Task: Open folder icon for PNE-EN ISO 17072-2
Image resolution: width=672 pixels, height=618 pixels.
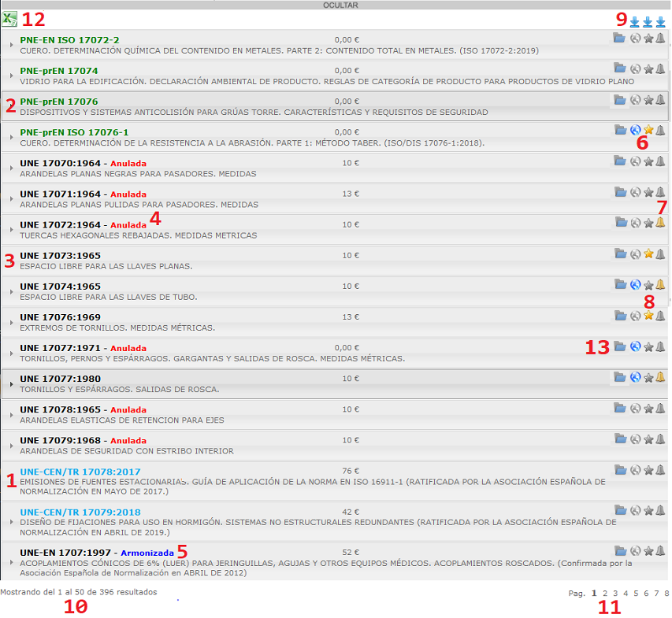Action: click(620, 38)
